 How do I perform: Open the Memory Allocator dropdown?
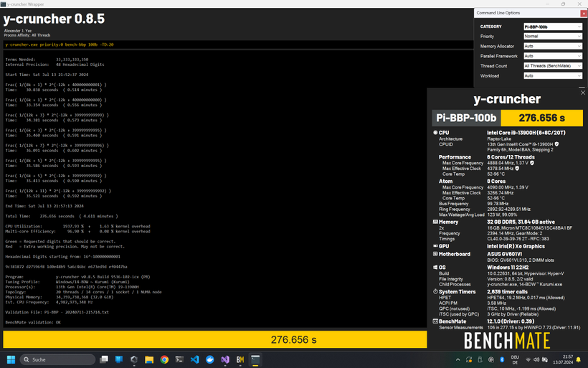[x=553, y=46]
